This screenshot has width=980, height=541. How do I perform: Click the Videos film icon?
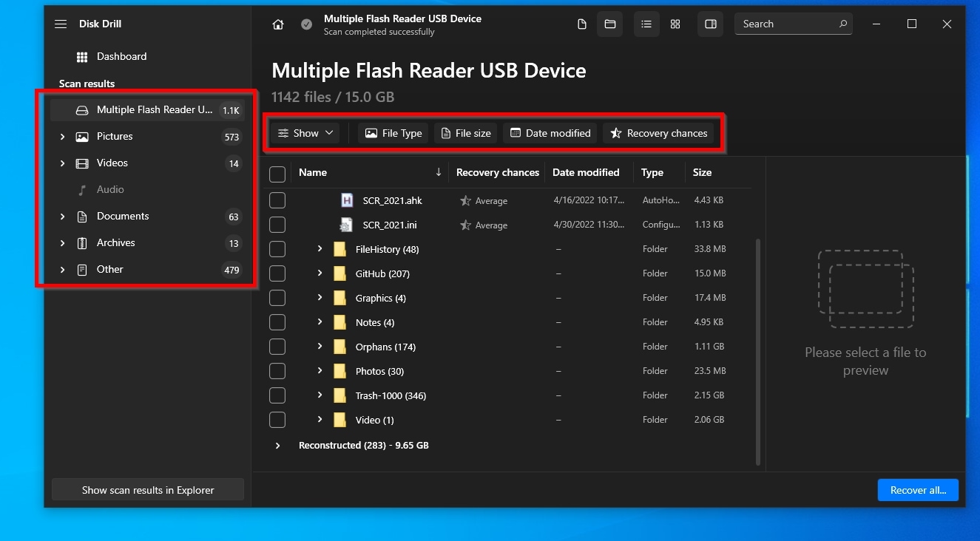[82, 163]
